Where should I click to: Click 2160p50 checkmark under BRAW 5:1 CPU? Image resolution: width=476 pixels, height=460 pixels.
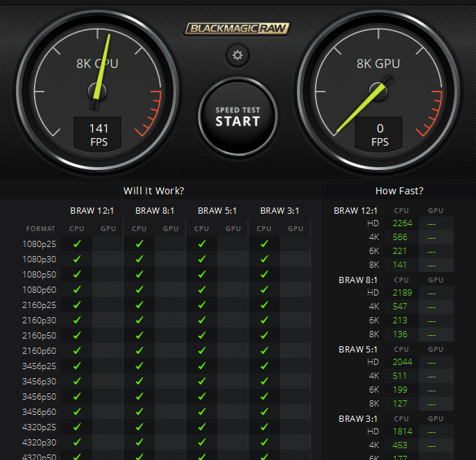coord(202,335)
